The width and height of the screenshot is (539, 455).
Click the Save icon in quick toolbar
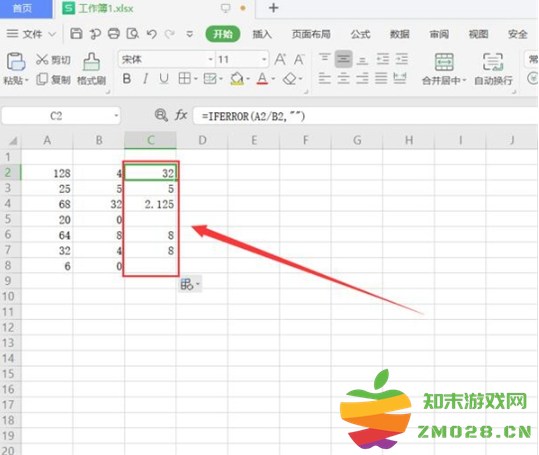[76, 34]
